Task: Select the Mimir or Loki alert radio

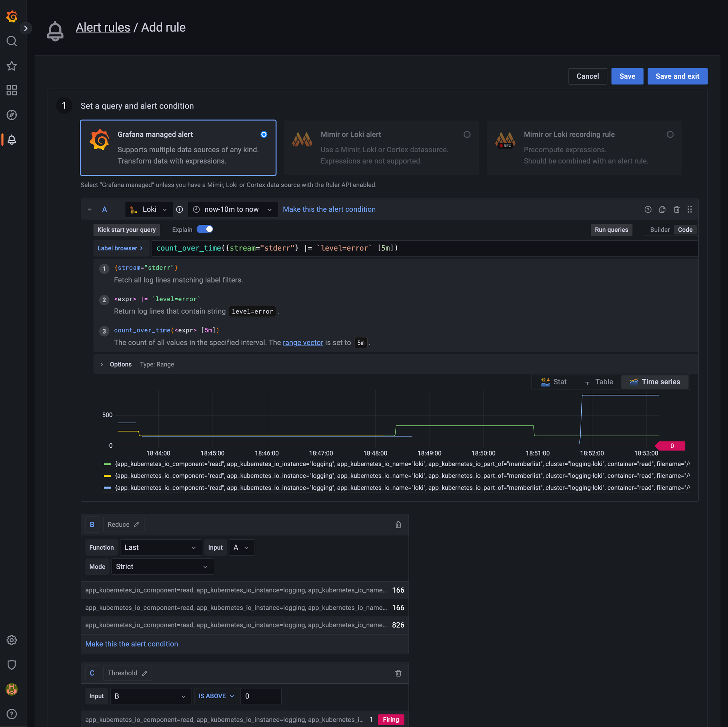Action: tap(467, 135)
